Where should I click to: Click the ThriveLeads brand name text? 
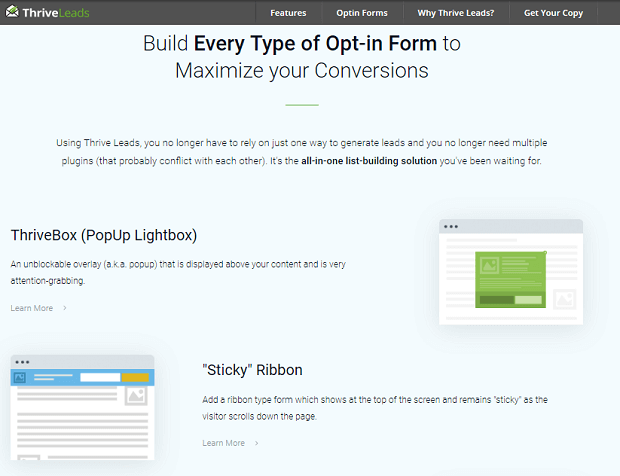click(56, 13)
